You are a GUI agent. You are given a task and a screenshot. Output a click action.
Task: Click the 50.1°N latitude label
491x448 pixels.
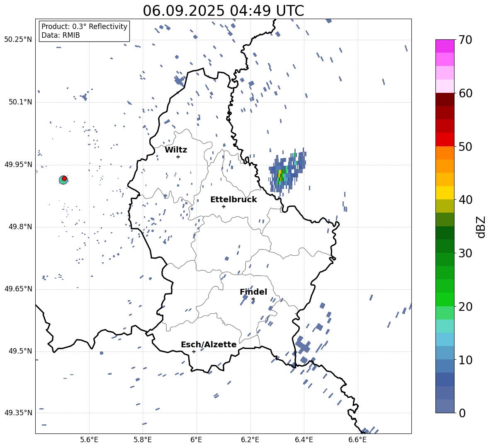20,102
